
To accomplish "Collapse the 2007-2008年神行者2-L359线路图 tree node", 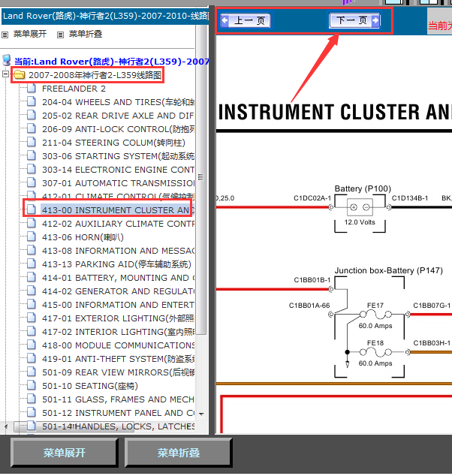I will [x=5, y=74].
